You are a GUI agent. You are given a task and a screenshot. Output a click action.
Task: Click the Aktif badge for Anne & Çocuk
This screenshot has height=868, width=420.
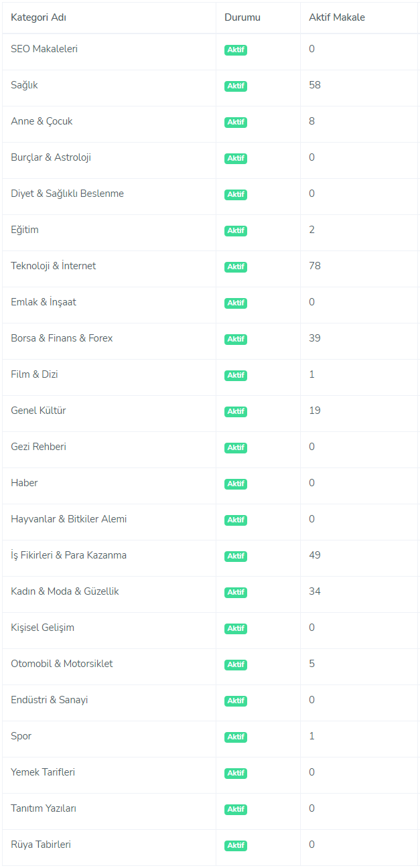coord(236,122)
